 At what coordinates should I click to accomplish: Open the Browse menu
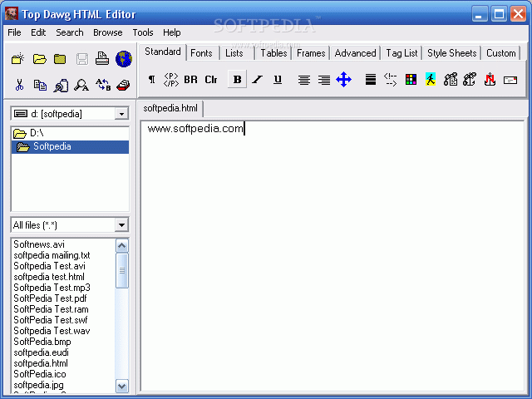[x=108, y=32]
